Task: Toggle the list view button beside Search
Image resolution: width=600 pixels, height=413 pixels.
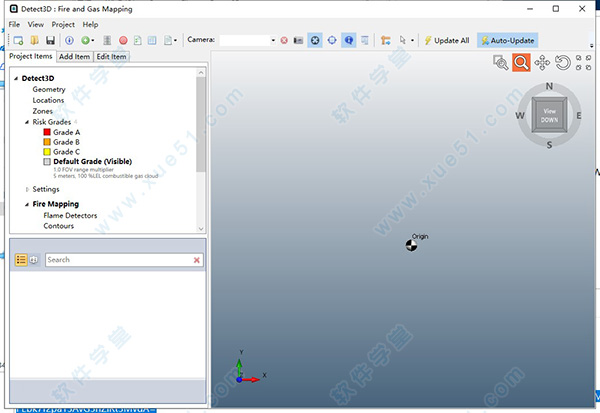Action: pos(21,259)
